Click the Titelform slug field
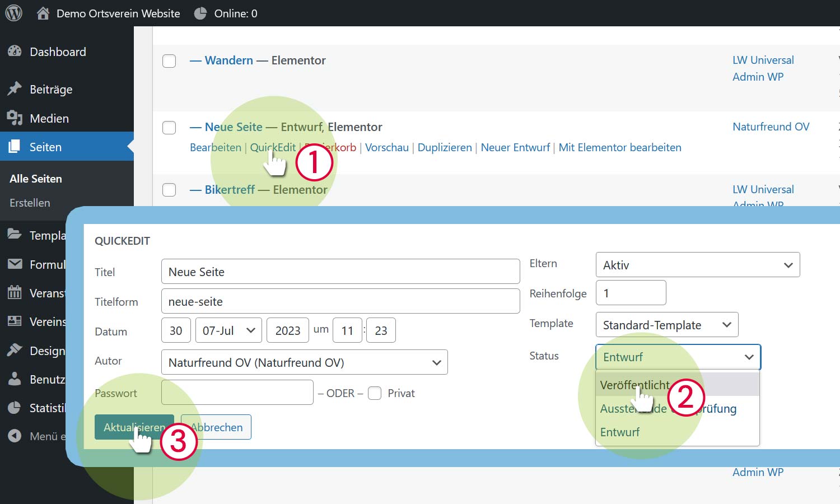Viewport: 840px width, 504px height. pyautogui.click(x=340, y=301)
